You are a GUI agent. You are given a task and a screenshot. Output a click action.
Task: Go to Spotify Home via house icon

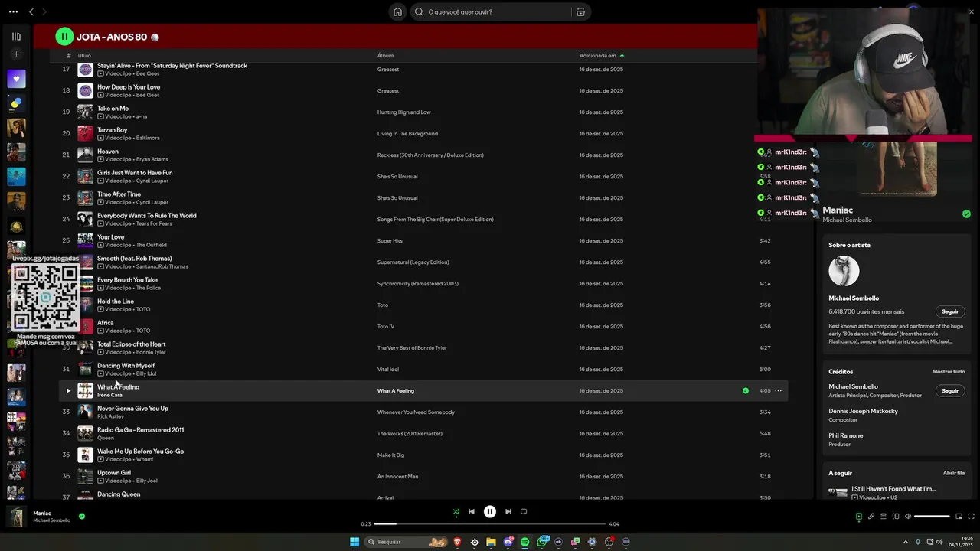coord(397,11)
